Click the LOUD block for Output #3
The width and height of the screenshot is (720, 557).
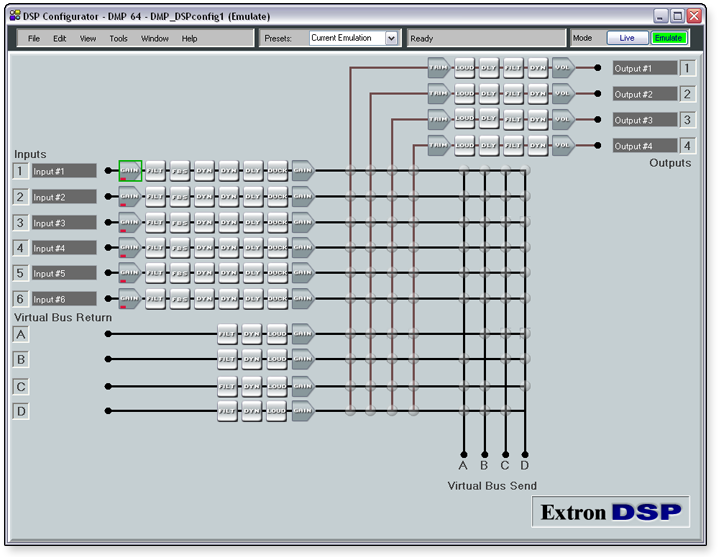tap(464, 120)
